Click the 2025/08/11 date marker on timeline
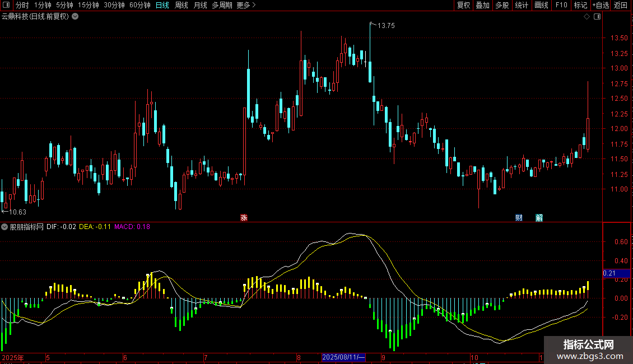The width and height of the screenshot is (633, 364). click(x=343, y=357)
